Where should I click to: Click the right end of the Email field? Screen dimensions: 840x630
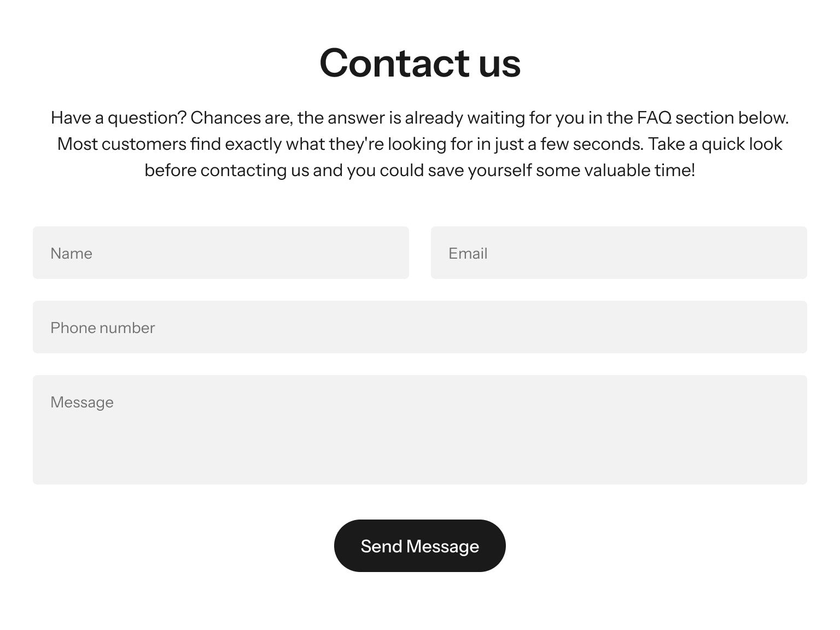787,253
